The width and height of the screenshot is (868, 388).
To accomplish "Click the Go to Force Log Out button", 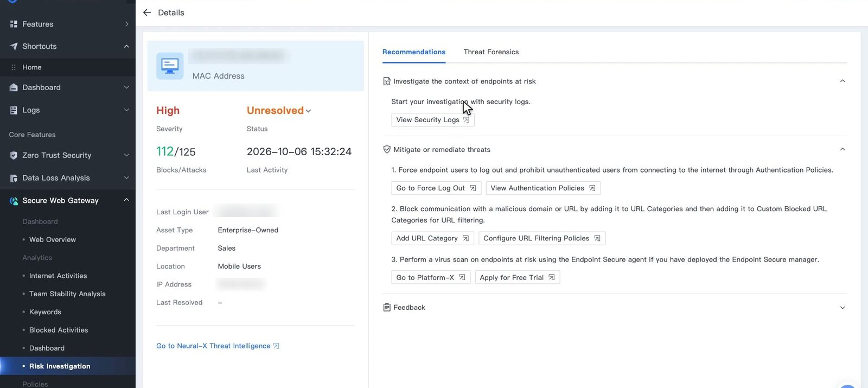I will 436,188.
